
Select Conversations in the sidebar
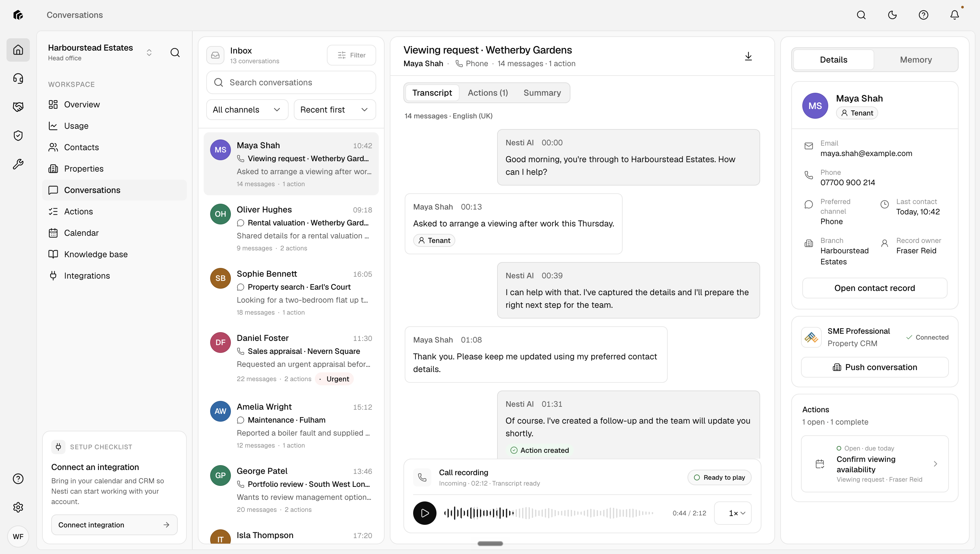(114, 190)
